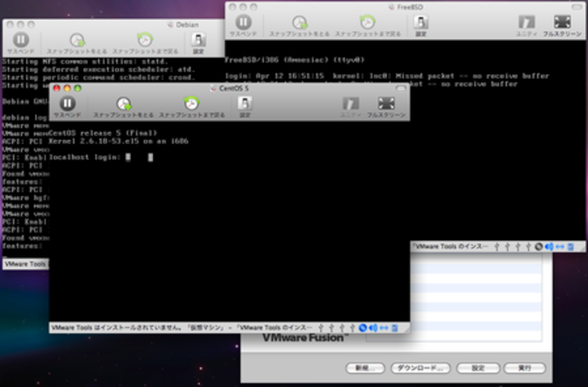Click the "Debian" window title
Image resolution: width=588 pixels, height=387 pixels.
point(187,25)
